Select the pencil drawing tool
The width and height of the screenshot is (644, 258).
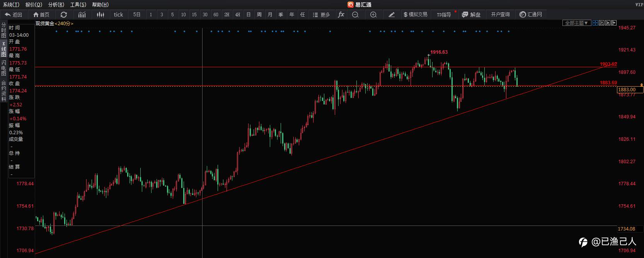tap(392, 14)
